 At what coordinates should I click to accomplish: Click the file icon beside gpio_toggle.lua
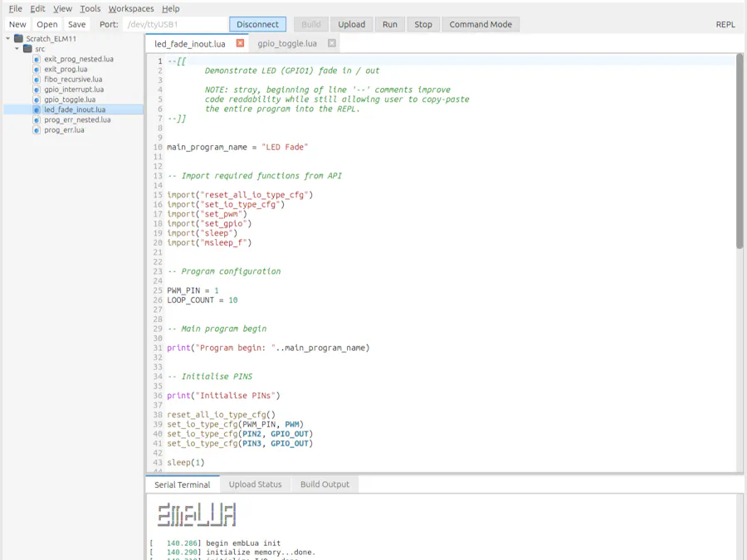[37, 100]
